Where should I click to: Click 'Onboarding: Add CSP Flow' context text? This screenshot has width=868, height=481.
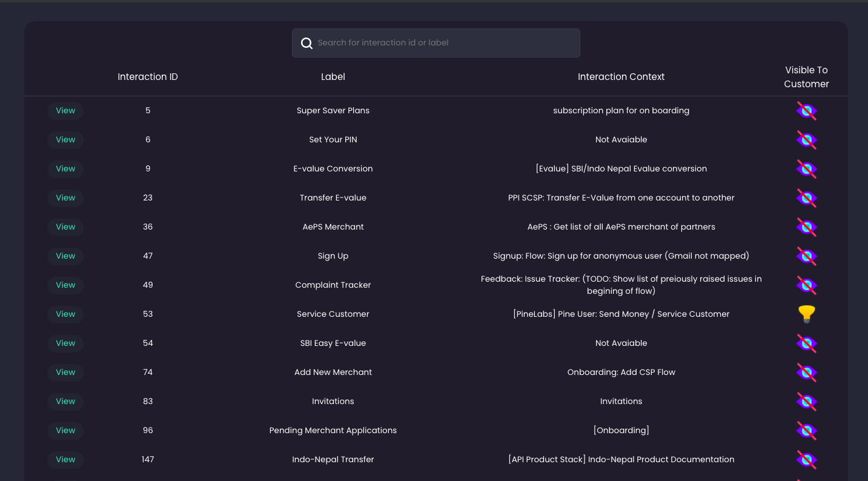point(621,373)
